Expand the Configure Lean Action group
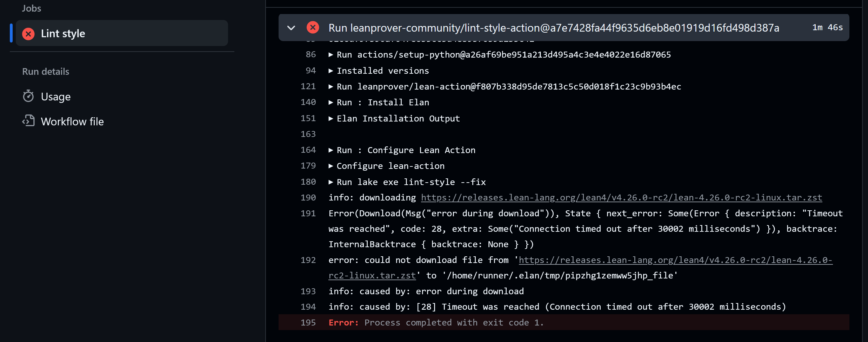868x342 pixels. coord(330,150)
